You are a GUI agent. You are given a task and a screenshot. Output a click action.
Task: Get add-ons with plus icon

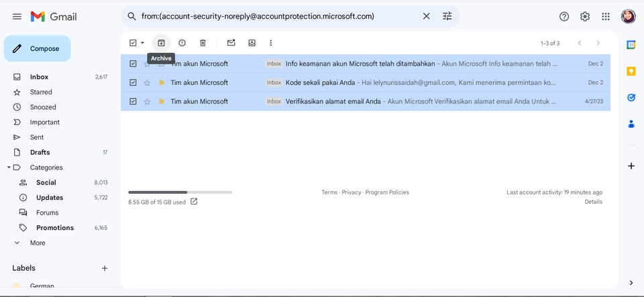coord(631,166)
